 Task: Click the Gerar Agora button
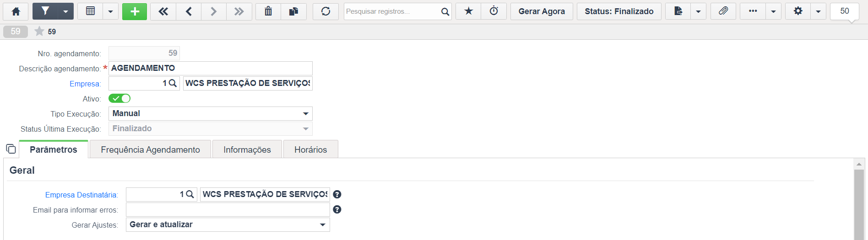[542, 11]
